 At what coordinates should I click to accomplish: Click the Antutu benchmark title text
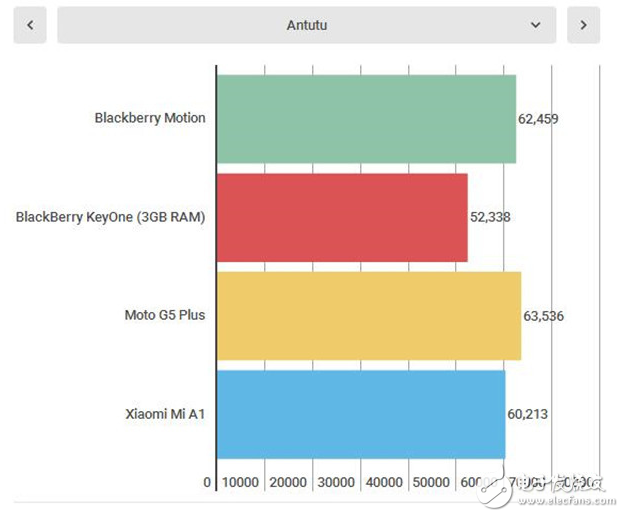306,25
